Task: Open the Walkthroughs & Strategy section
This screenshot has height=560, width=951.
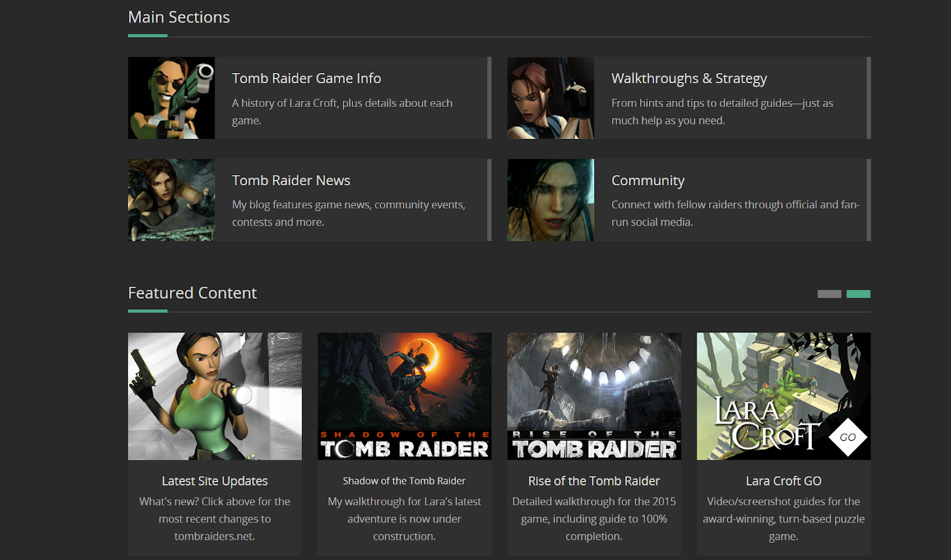Action: click(688, 78)
